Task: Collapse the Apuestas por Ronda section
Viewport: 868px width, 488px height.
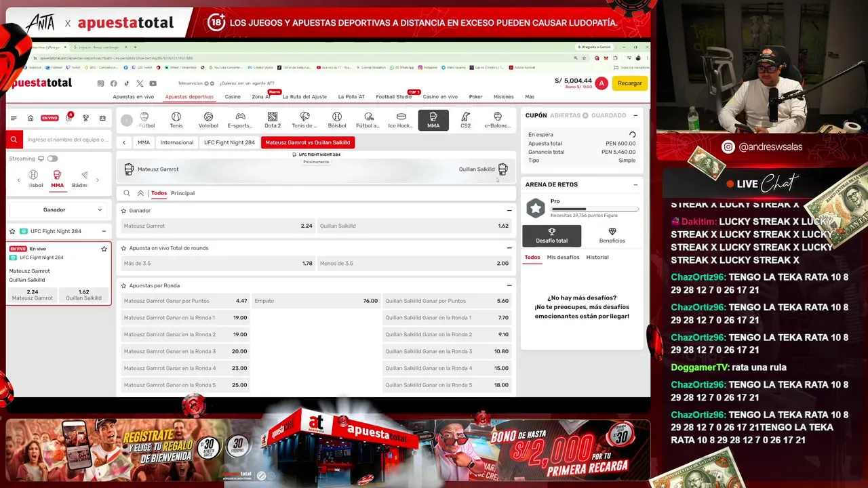Action: coord(509,285)
